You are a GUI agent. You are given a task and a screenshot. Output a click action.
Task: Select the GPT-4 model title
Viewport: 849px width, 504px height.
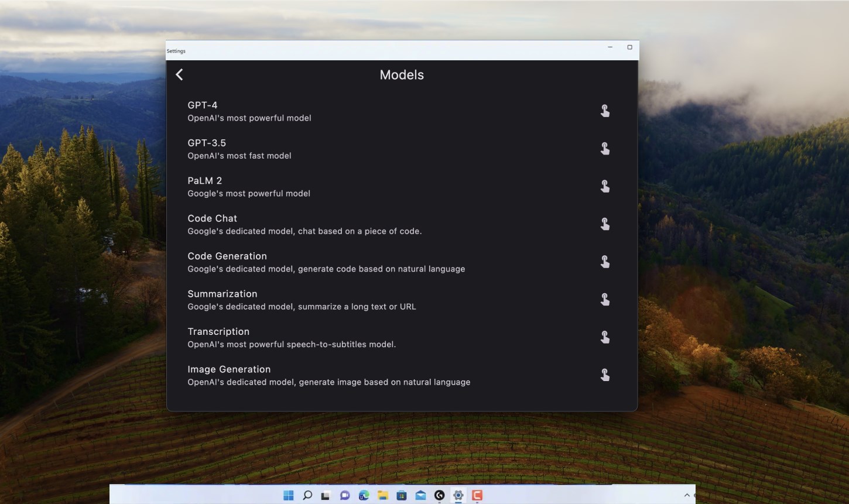pos(203,105)
